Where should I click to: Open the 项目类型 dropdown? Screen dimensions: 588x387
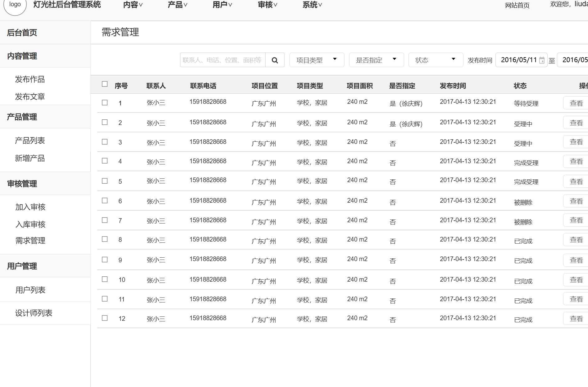(316, 60)
